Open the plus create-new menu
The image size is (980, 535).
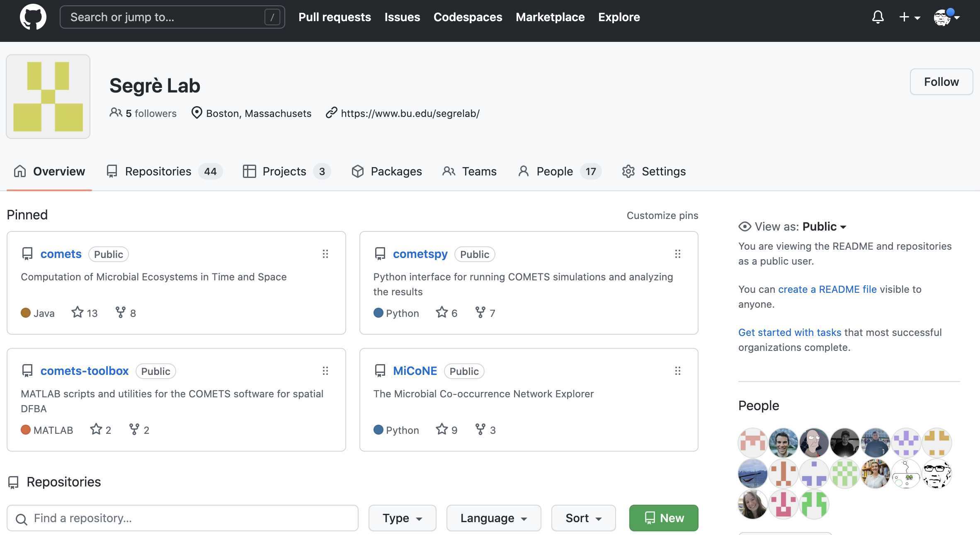point(910,17)
